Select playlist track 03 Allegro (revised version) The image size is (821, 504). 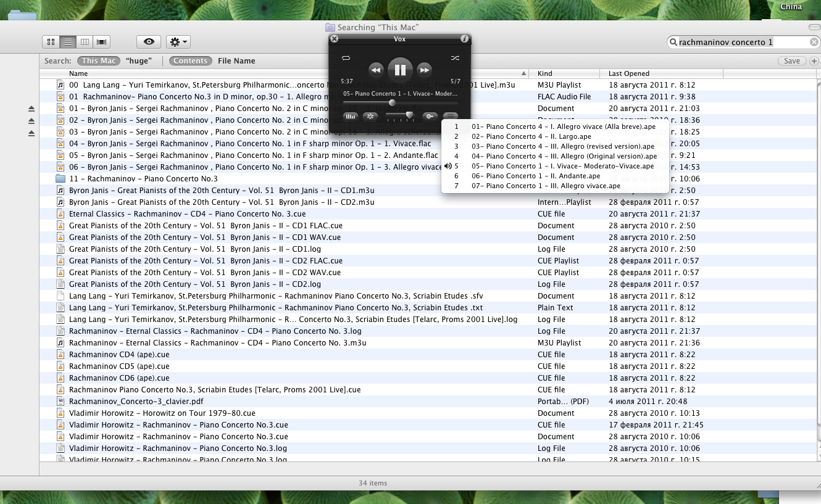(555, 146)
